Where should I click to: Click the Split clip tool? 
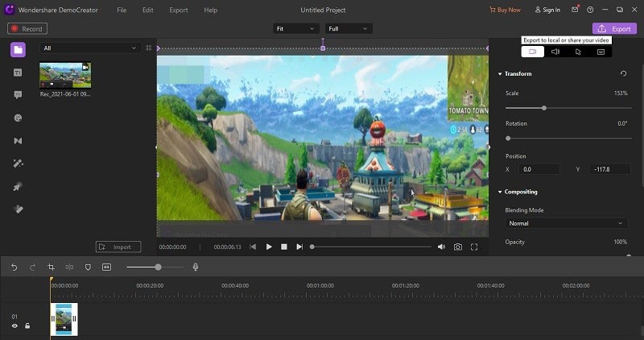click(69, 267)
